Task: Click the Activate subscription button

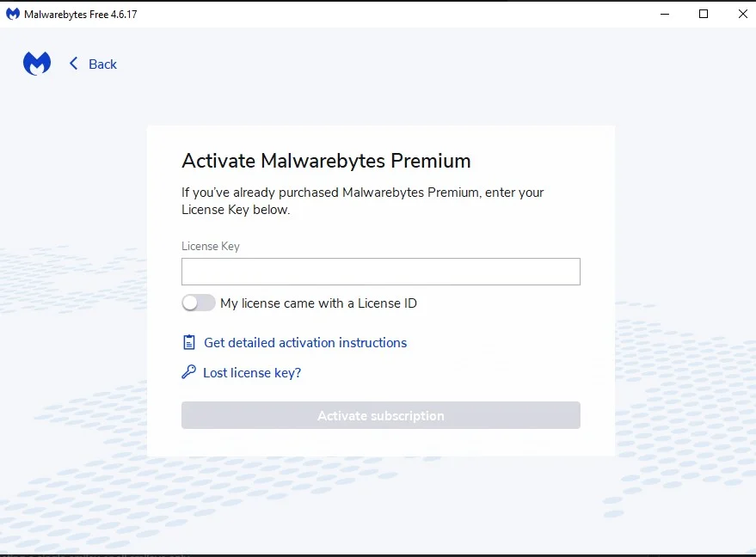Action: pos(381,415)
